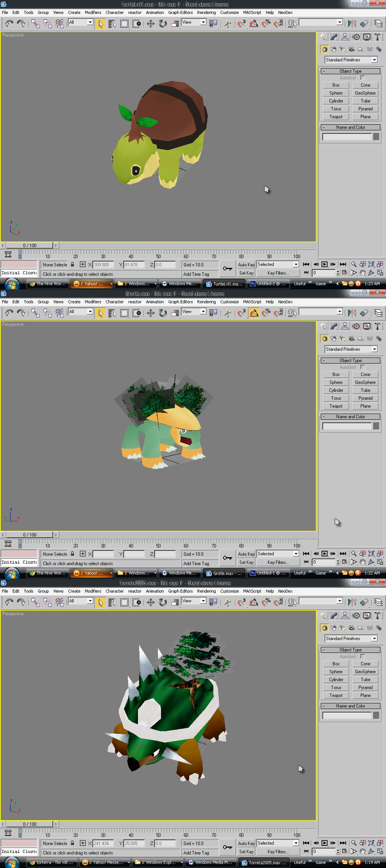Image resolution: width=386 pixels, height=868 pixels.
Task: Click Undo in the TurtleLvl1.max window toolbar
Action: (x=9, y=23)
